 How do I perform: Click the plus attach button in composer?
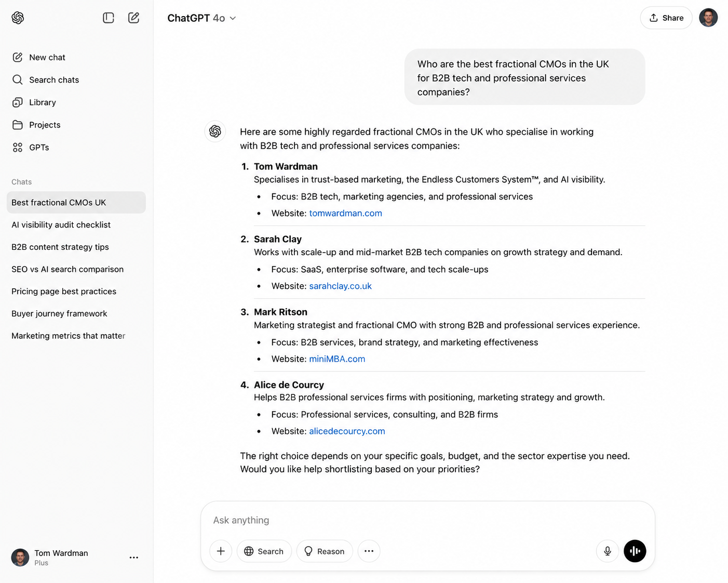(221, 551)
